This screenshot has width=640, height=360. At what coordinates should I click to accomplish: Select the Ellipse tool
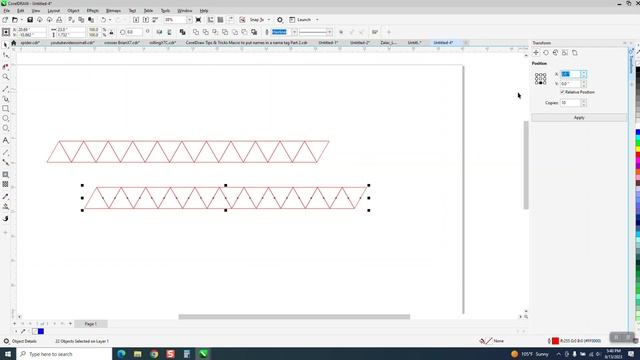point(5,118)
